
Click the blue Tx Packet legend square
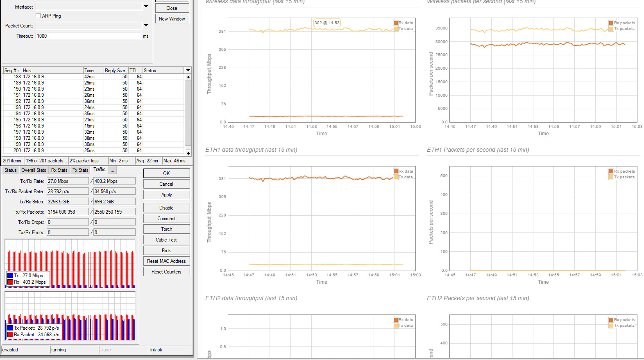[10, 328]
